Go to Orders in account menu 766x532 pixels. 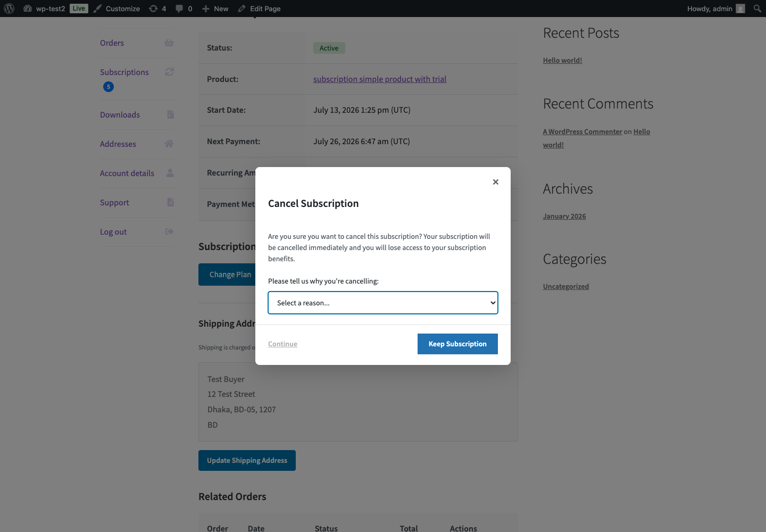pos(112,43)
